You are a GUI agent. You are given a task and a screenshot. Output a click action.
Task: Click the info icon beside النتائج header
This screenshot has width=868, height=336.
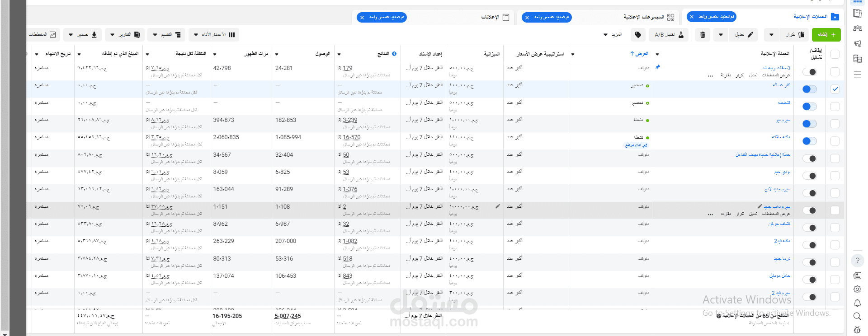(x=394, y=54)
